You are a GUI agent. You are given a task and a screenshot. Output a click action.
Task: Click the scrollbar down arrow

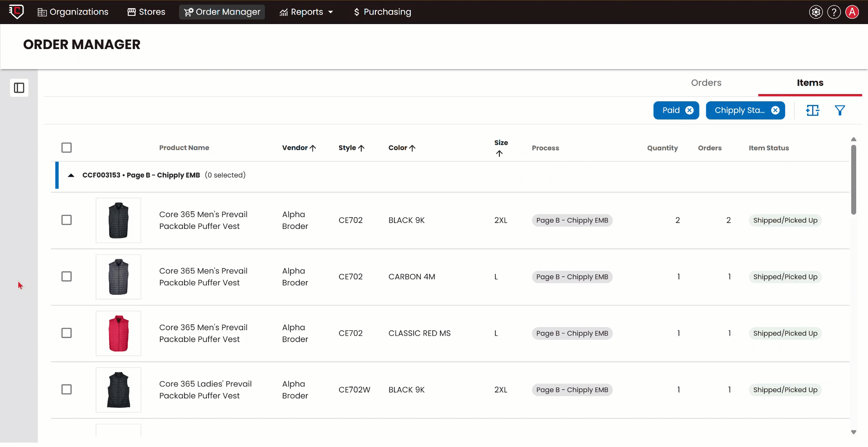[853, 432]
